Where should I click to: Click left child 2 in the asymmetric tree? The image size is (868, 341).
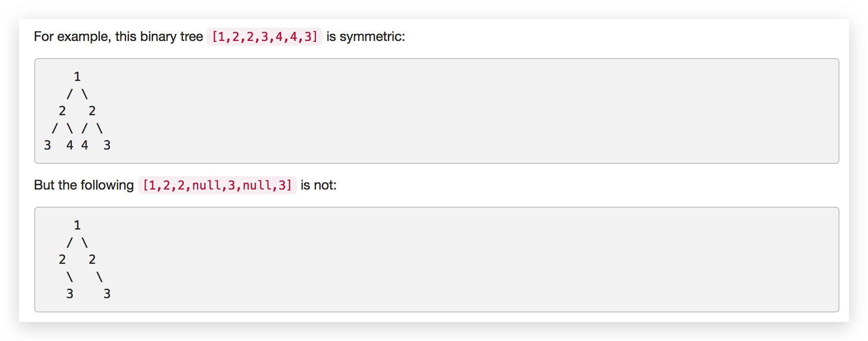pos(62,260)
